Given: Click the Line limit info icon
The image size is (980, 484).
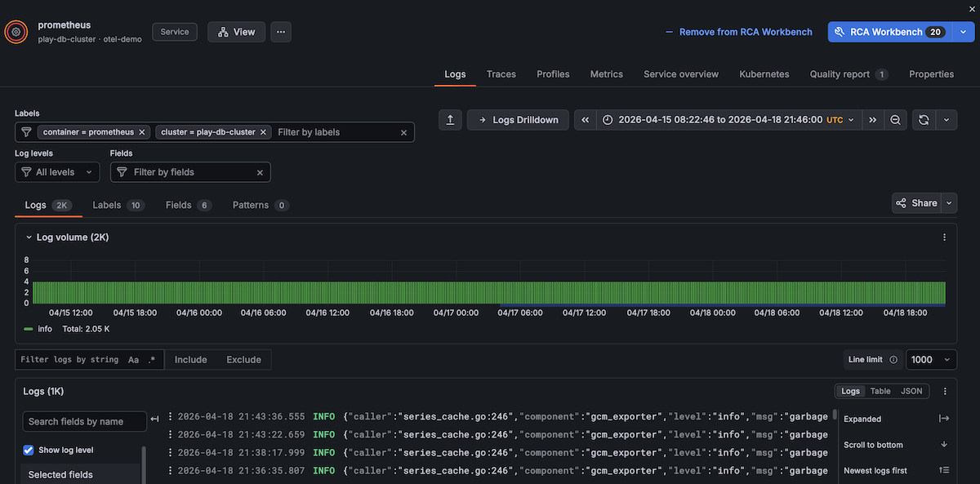Looking at the screenshot, I should pyautogui.click(x=893, y=360).
